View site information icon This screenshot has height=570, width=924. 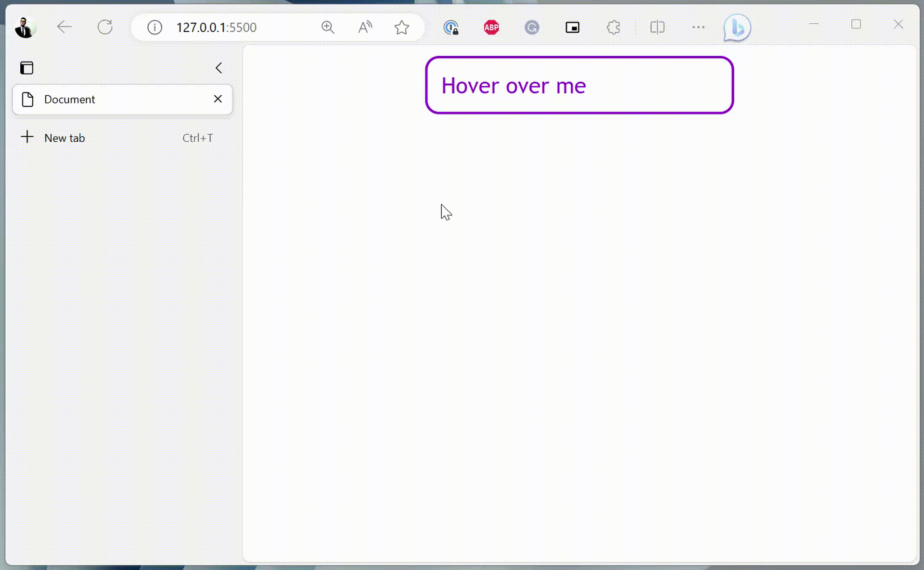(154, 27)
